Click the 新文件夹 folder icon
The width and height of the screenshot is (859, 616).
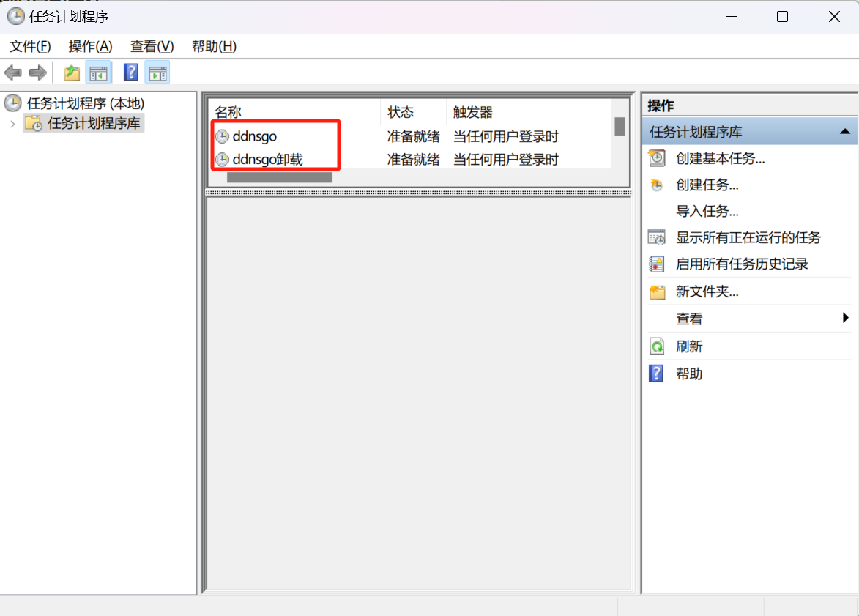[657, 292]
